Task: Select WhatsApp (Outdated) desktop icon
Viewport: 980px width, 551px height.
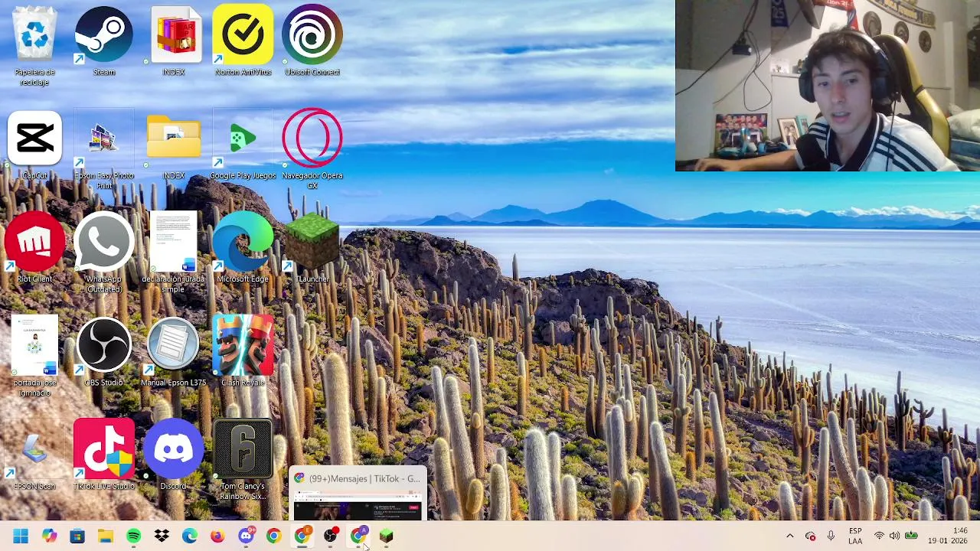Action: coord(103,253)
